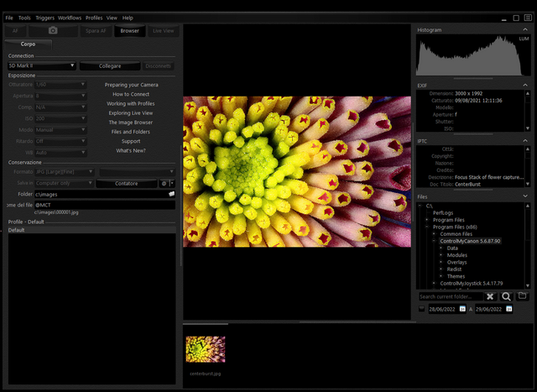Click the magnifier search icon

tap(506, 297)
